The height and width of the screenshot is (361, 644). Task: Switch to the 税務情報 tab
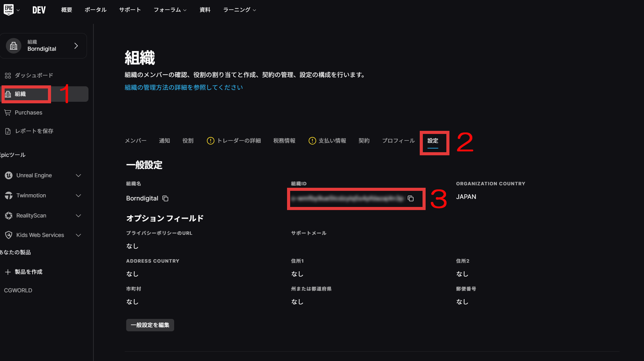click(x=284, y=141)
